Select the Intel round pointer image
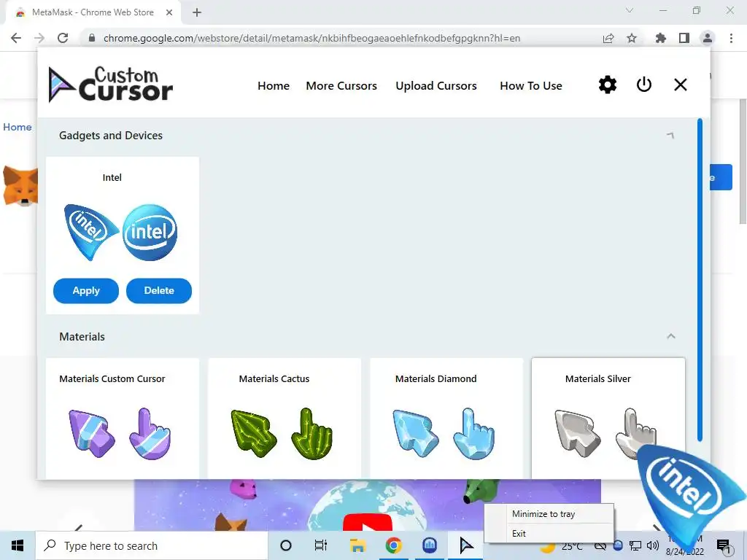Viewport: 747px width, 560px height. point(150,233)
